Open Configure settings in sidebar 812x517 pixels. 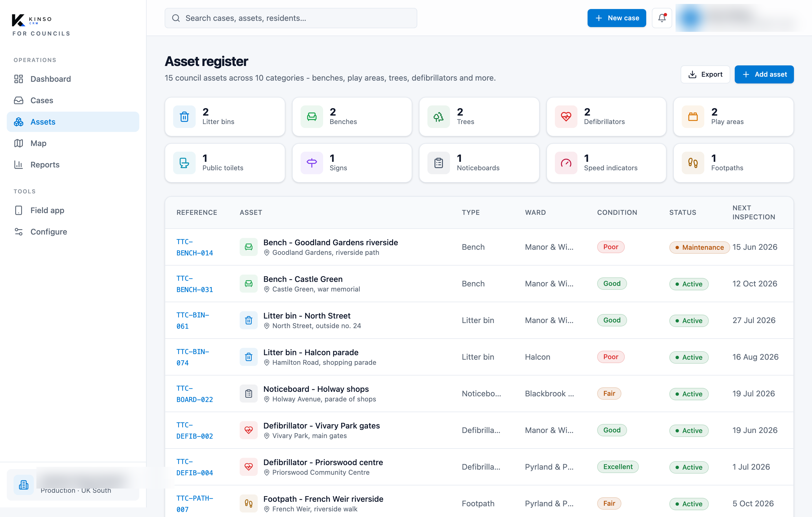point(73,232)
